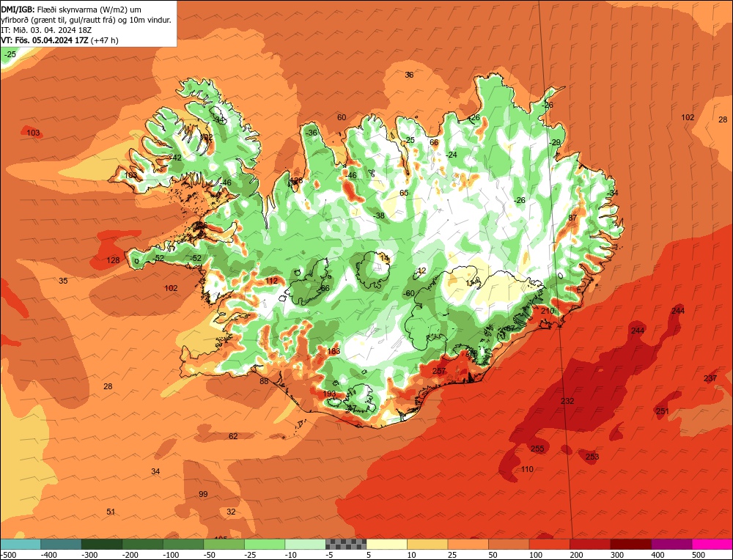This screenshot has width=733, height=560.
Task: Click the legend scale label 400
Action: [658, 555]
